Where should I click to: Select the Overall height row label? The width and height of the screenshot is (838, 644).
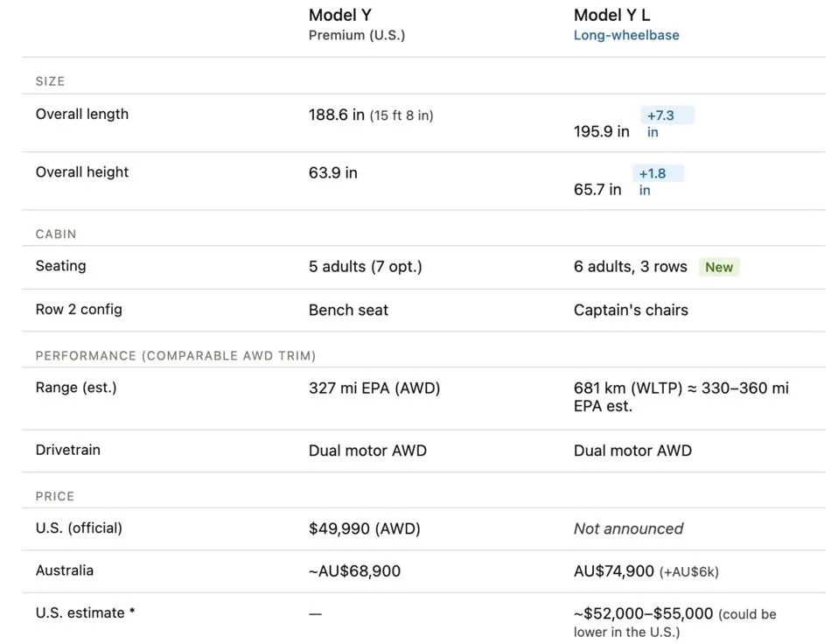[81, 172]
